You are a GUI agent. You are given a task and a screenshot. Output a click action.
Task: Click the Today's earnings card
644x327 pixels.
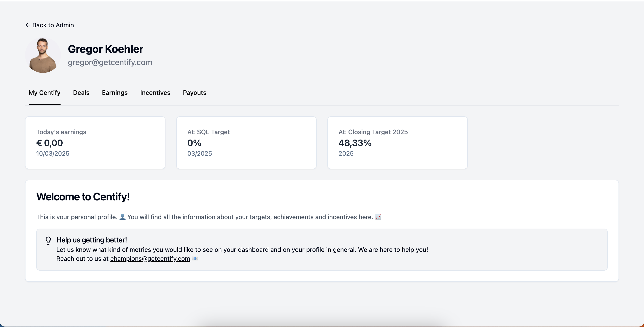click(95, 142)
